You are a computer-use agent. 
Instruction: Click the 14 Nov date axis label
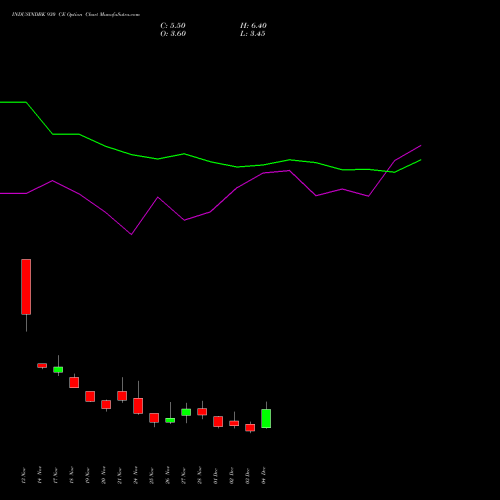click(40, 475)
